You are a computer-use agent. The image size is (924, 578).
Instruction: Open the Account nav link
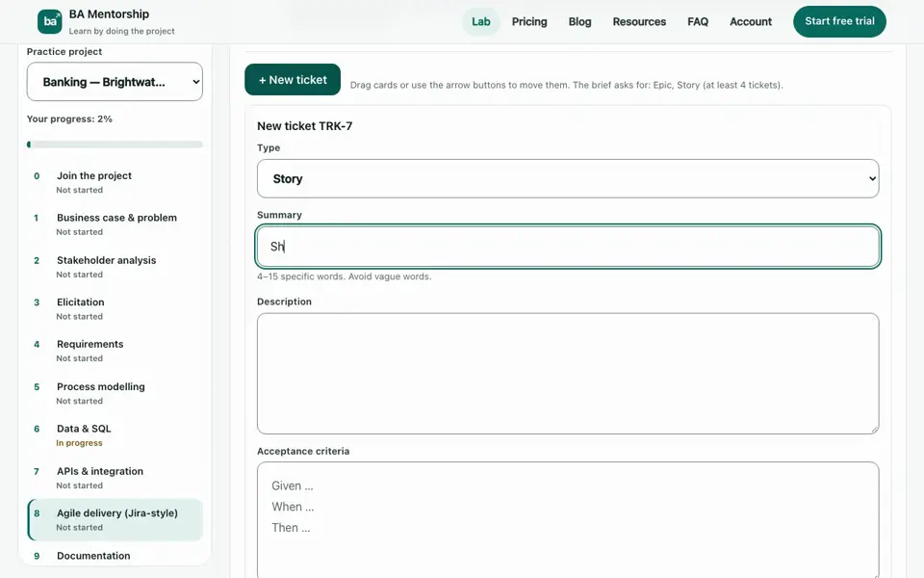(x=750, y=22)
